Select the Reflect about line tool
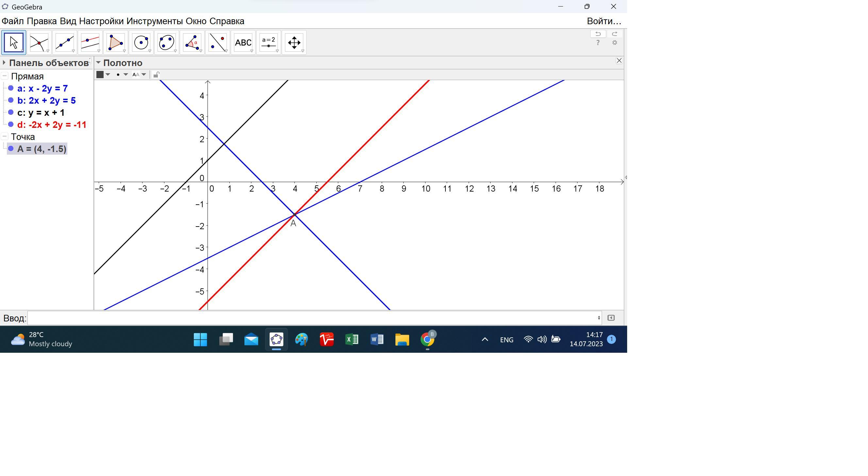 (x=217, y=42)
